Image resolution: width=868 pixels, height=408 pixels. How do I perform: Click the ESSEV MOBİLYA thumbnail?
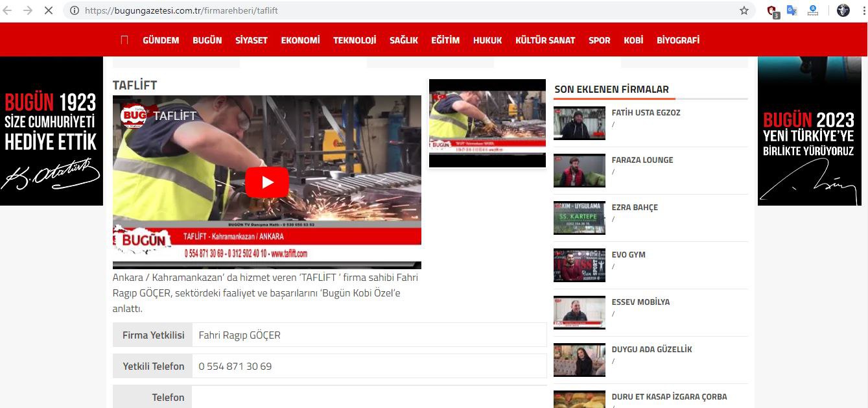(x=580, y=313)
